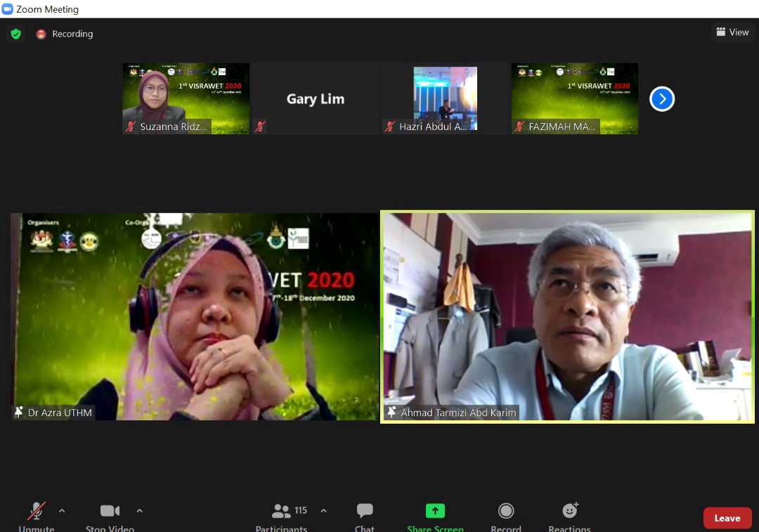Select the Gary Lim participant tile
This screenshot has height=532, width=759.
(x=316, y=98)
